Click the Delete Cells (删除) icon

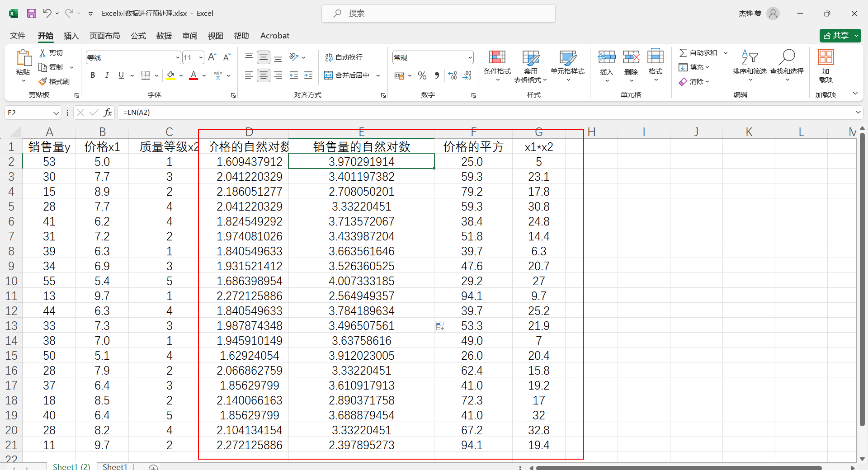coord(631,57)
